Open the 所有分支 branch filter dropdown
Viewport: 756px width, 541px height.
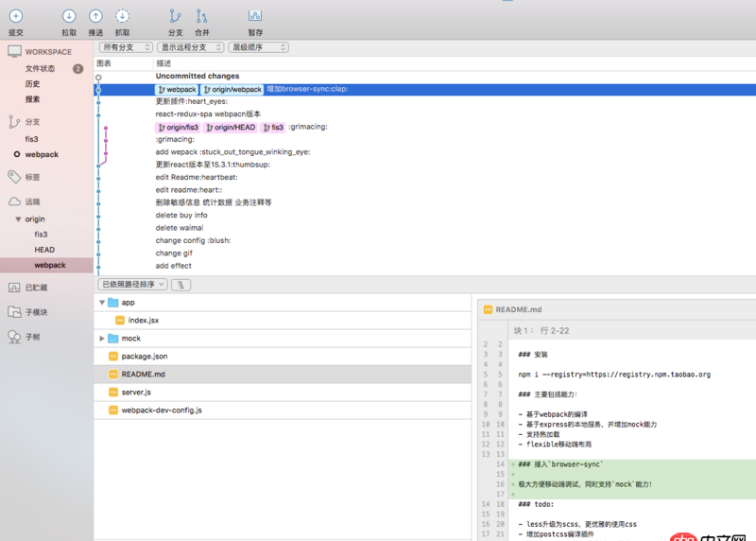click(125, 46)
